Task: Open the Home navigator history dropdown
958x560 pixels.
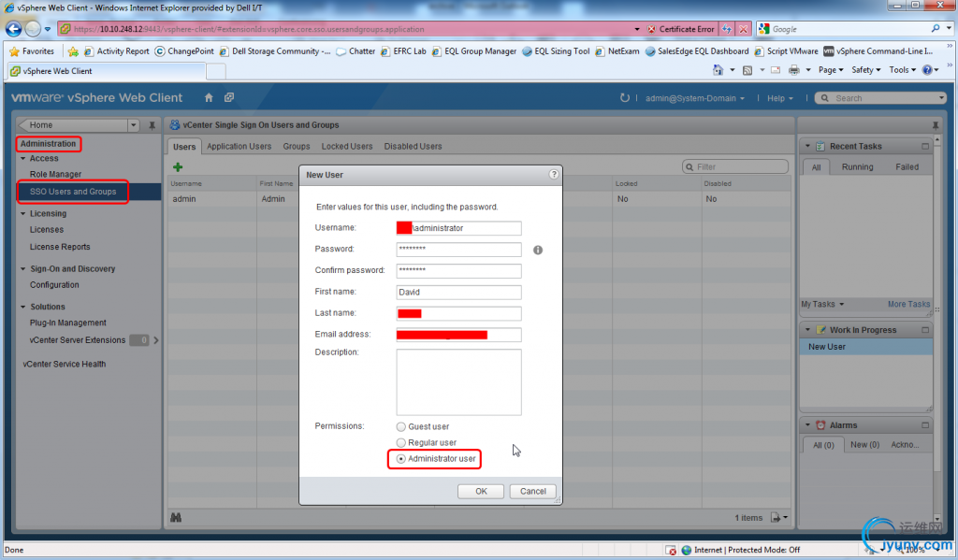Action: pos(133,125)
